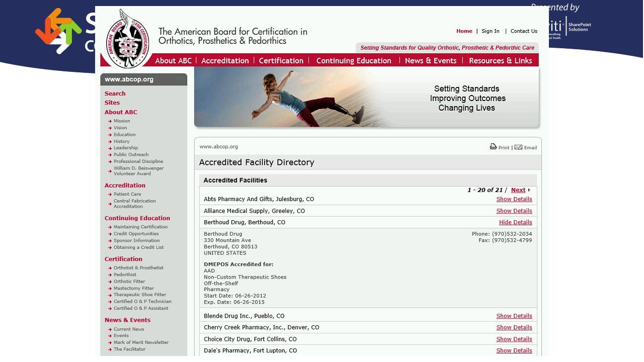644x362 pixels.
Task: Go to the Home link
Action: 464,31
